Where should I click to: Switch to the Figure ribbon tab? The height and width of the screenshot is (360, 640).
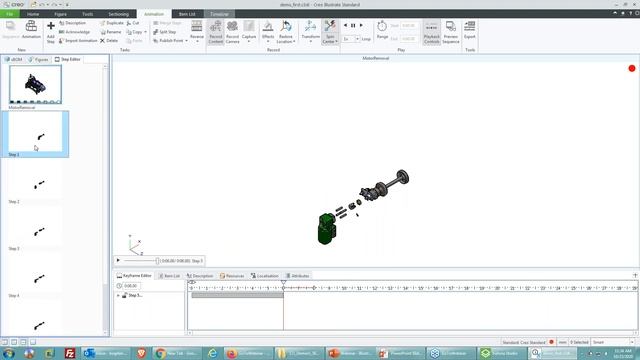[60, 14]
